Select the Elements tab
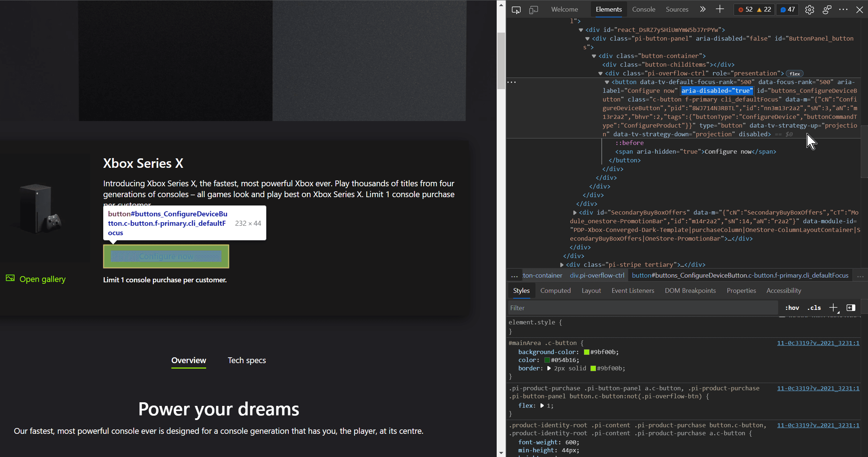This screenshot has width=868, height=457. click(x=609, y=9)
